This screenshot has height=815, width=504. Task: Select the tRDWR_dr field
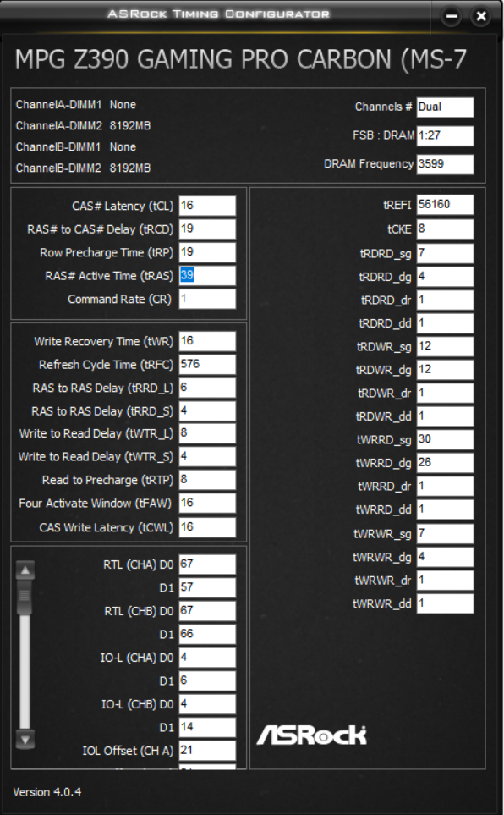(446, 394)
